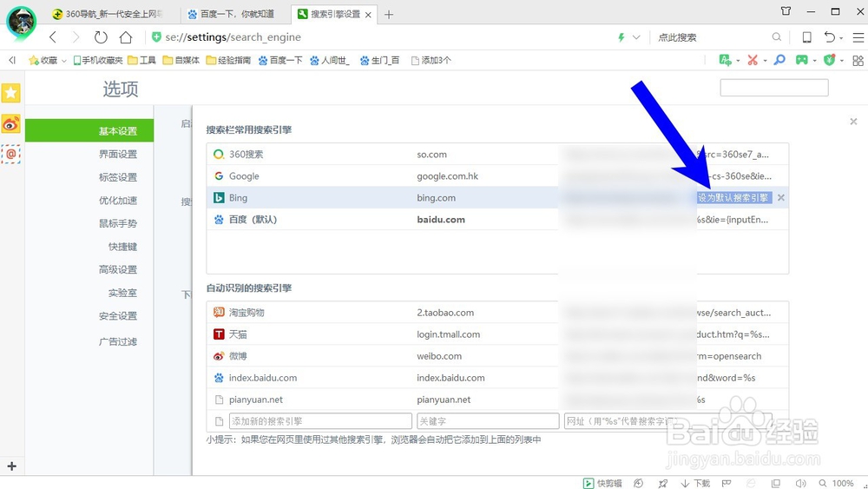Select 实验室 in options menu
Screen dimensions: 868x489
pos(122,293)
